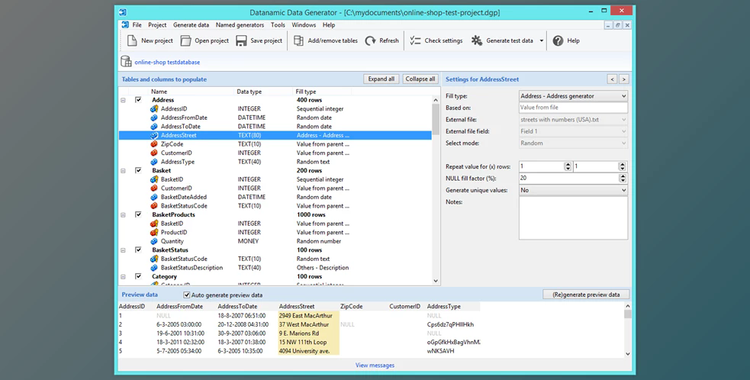Collapse the BasketProducts table node
The width and height of the screenshot is (750, 380).
[123, 215]
